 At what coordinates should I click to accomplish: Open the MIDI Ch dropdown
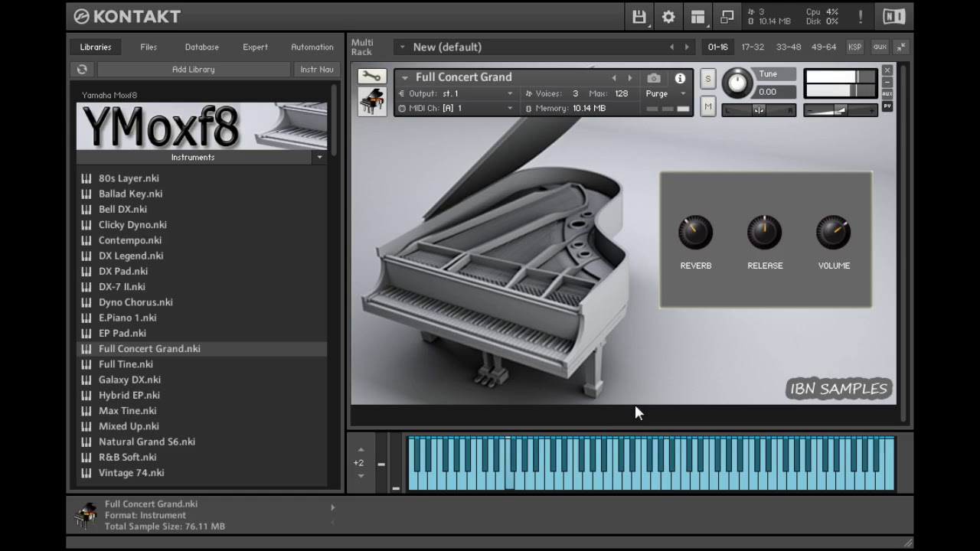(510, 109)
